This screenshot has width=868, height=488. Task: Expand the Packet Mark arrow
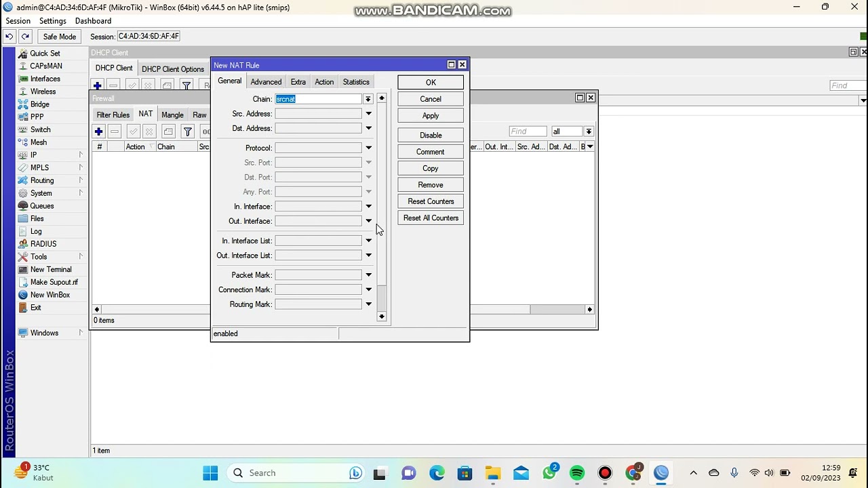coord(368,275)
